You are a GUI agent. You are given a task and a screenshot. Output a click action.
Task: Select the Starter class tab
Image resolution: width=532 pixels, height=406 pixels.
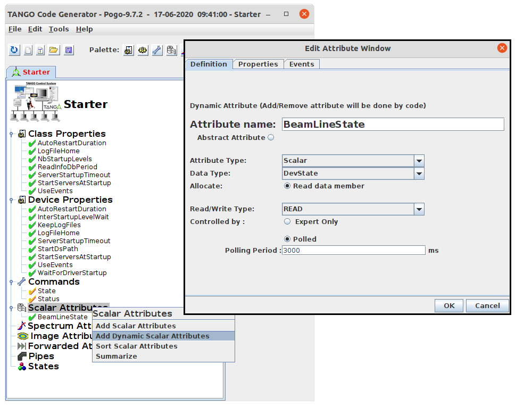pyautogui.click(x=31, y=72)
